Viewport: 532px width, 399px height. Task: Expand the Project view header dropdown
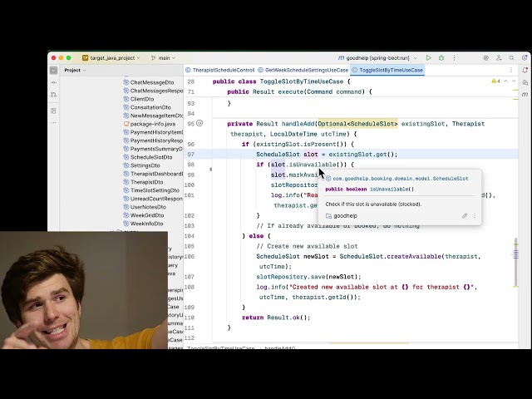(x=76, y=70)
